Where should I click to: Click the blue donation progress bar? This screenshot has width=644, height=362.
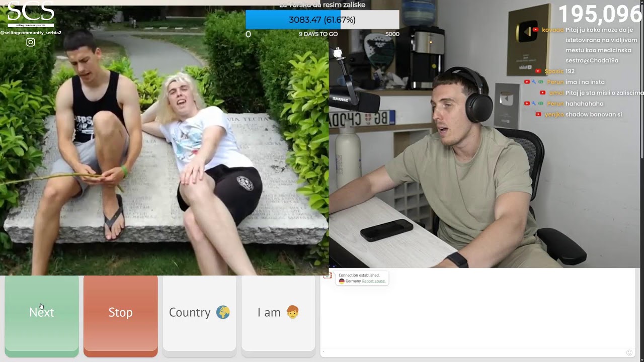click(322, 20)
